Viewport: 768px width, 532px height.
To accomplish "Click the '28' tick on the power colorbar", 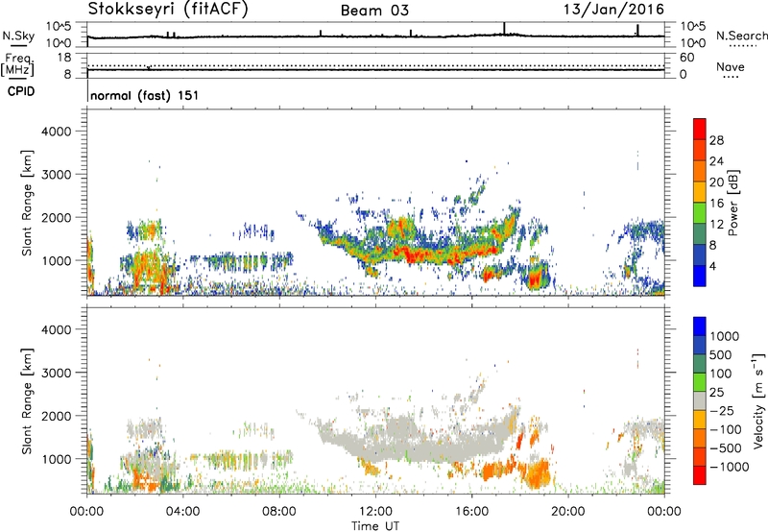I will click(716, 140).
